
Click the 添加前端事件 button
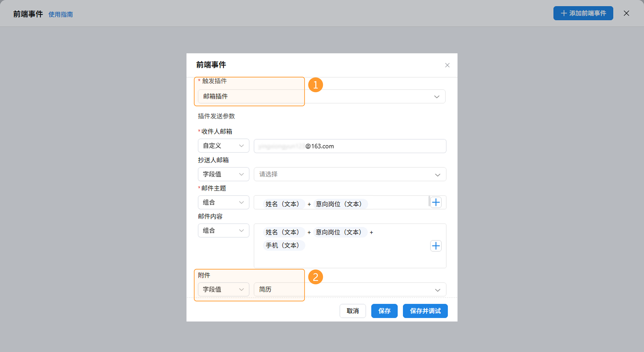[x=583, y=13]
